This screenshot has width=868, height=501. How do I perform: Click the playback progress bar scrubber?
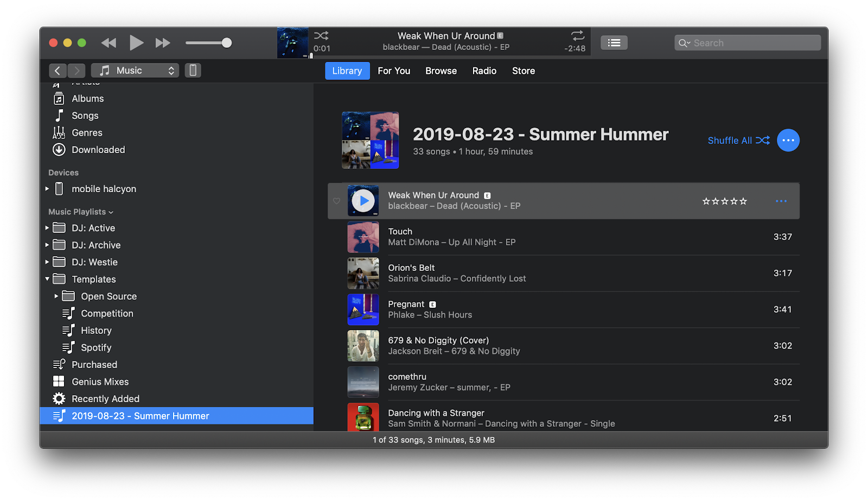[311, 56]
